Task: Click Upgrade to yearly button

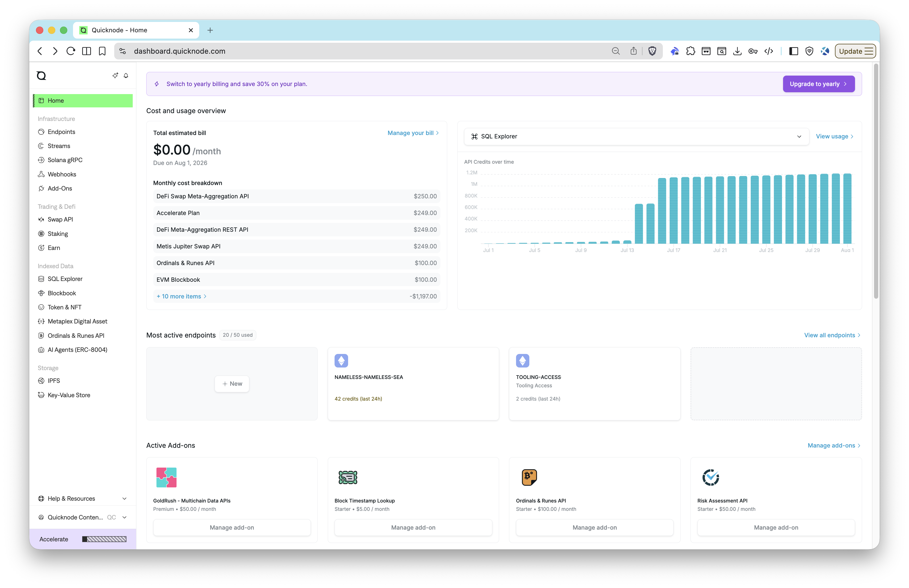Action: click(x=819, y=84)
